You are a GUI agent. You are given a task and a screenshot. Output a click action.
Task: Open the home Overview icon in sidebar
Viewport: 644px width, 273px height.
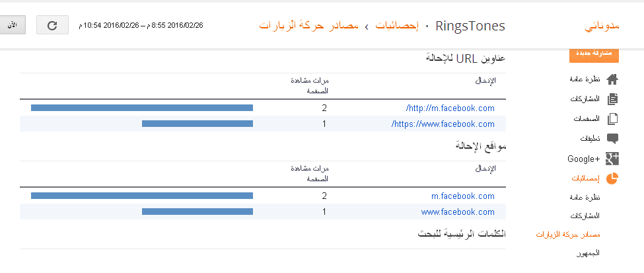[x=612, y=79]
